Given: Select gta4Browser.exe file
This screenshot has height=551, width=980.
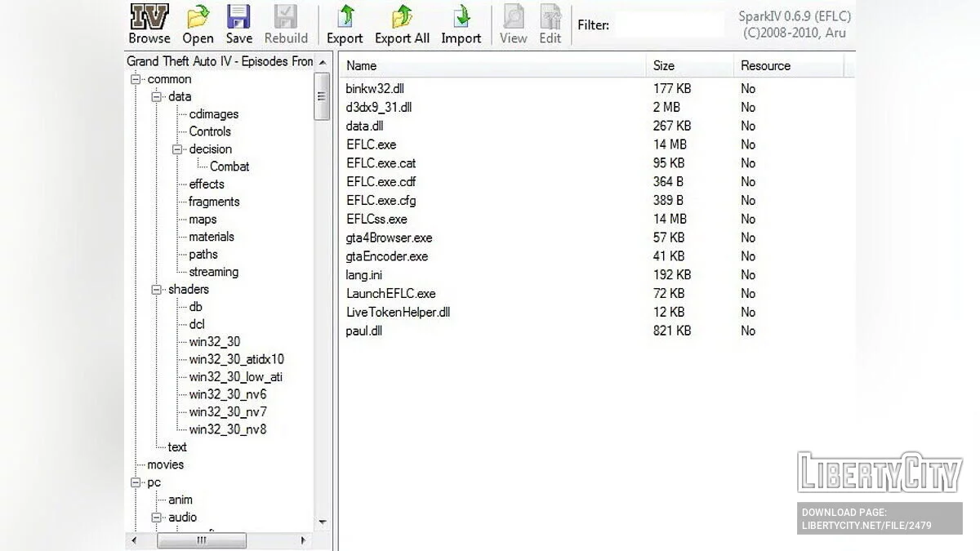Looking at the screenshot, I should coord(389,238).
